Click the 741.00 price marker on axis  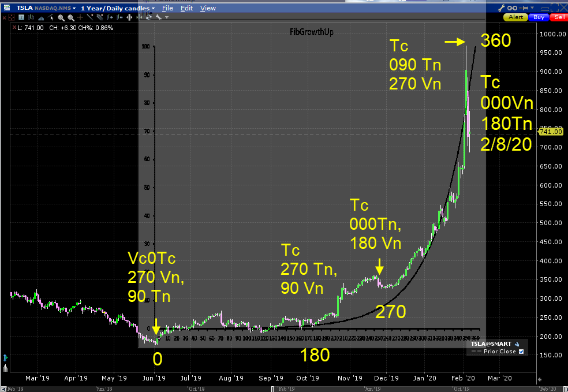click(x=551, y=132)
